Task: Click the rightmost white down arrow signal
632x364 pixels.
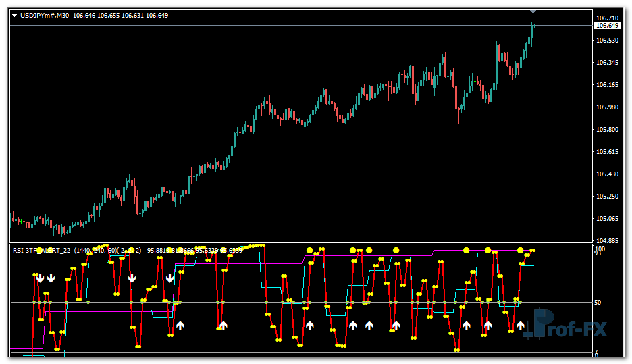Action: point(170,278)
